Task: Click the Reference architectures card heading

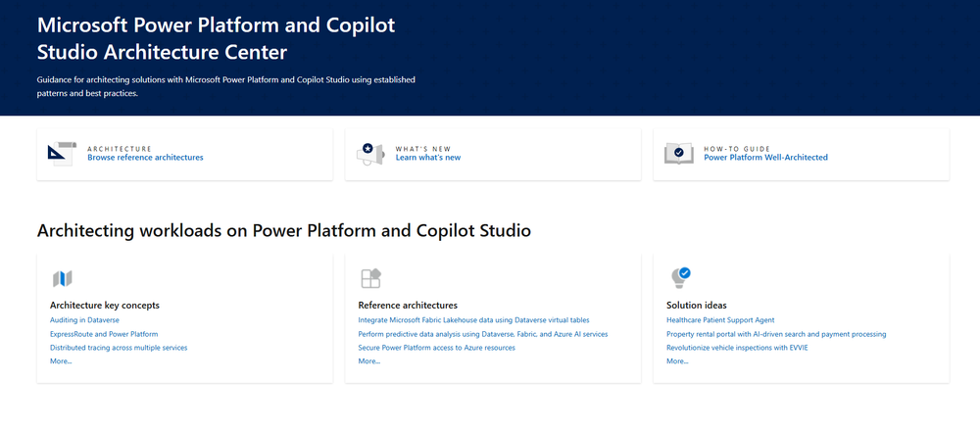Action: pos(408,306)
